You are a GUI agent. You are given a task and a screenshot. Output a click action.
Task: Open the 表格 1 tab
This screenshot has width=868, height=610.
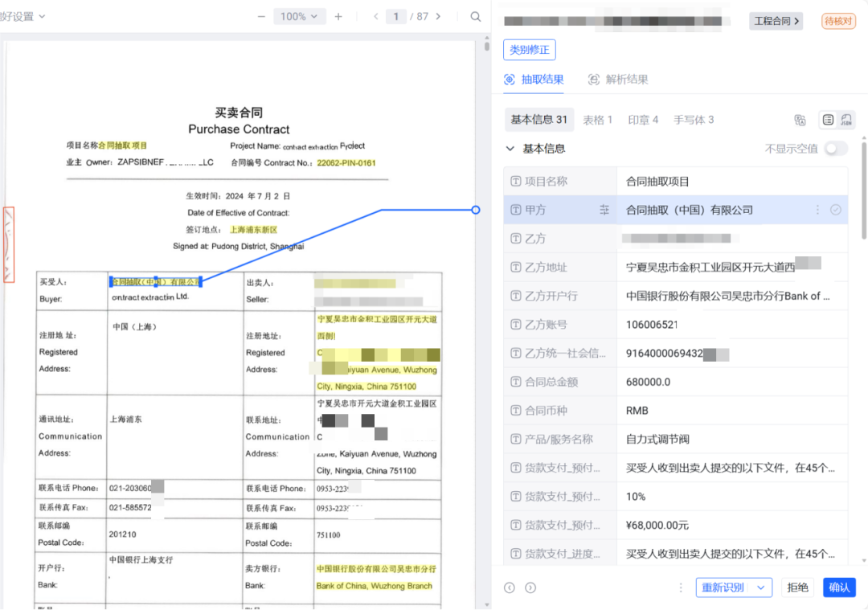pyautogui.click(x=597, y=120)
